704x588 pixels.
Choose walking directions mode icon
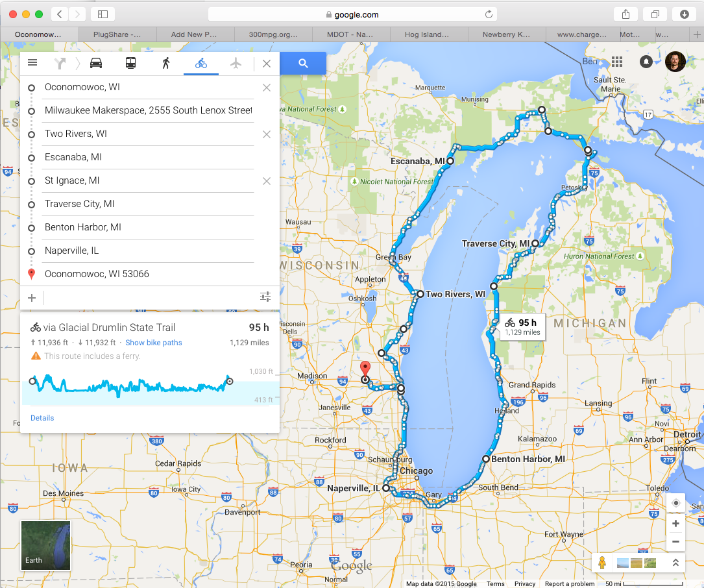click(166, 63)
